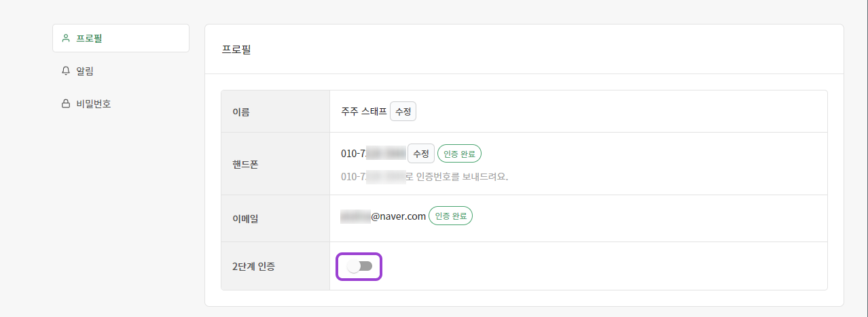Viewport: 868px width, 317px height.
Task: Click the 핸드폰 row label
Action: pyautogui.click(x=246, y=164)
